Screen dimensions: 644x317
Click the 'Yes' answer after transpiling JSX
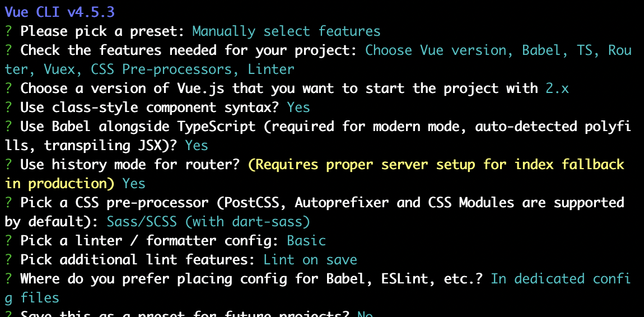[197, 146]
